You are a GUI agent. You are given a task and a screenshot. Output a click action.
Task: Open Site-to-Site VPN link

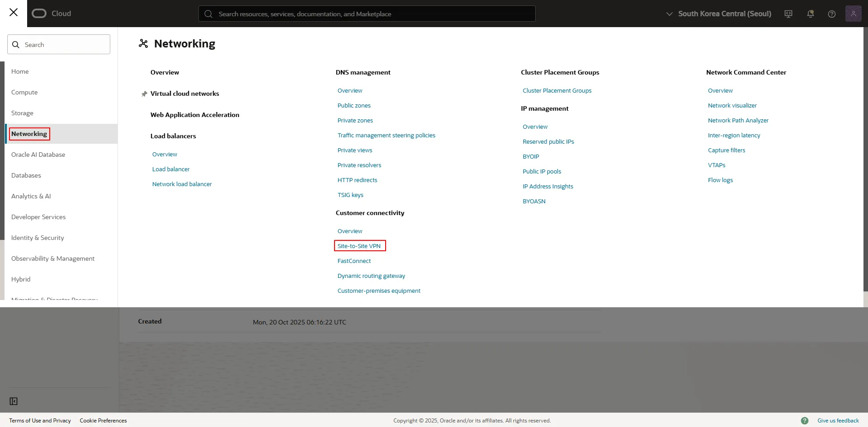[359, 246]
